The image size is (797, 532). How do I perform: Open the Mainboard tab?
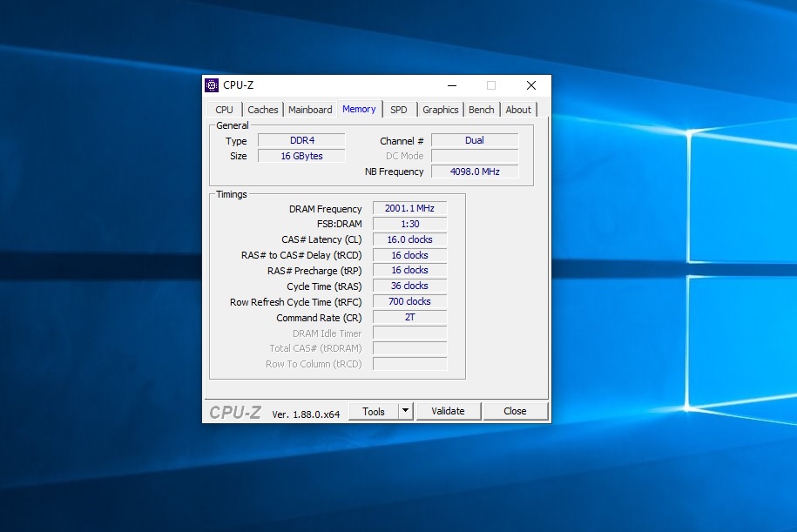point(310,110)
